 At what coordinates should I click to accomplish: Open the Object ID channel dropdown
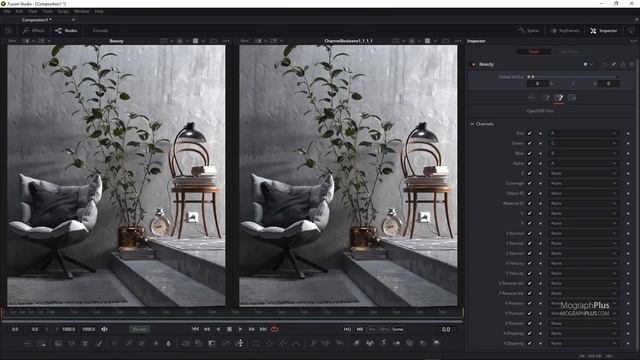coord(583,193)
